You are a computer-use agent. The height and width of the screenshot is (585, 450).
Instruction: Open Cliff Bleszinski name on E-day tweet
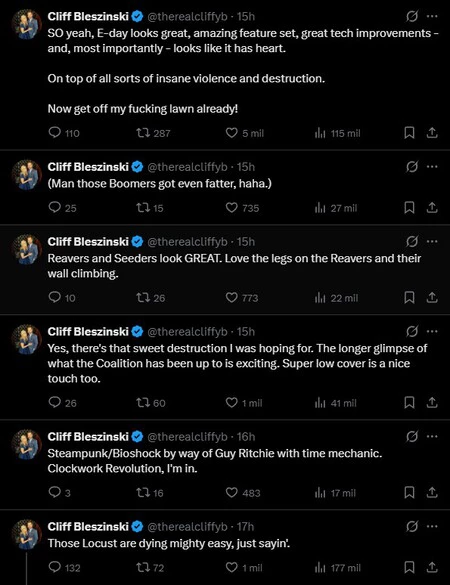[88, 16]
